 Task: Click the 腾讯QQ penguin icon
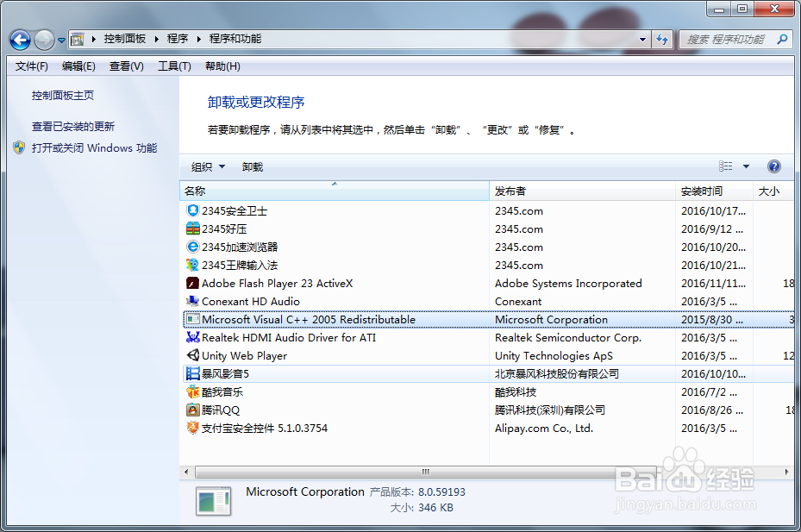(x=192, y=410)
